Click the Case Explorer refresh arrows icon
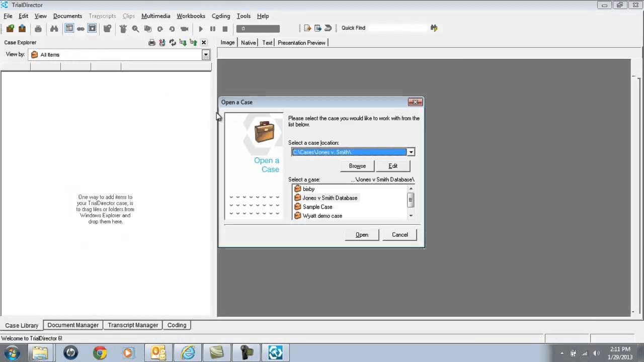 pyautogui.click(x=173, y=43)
